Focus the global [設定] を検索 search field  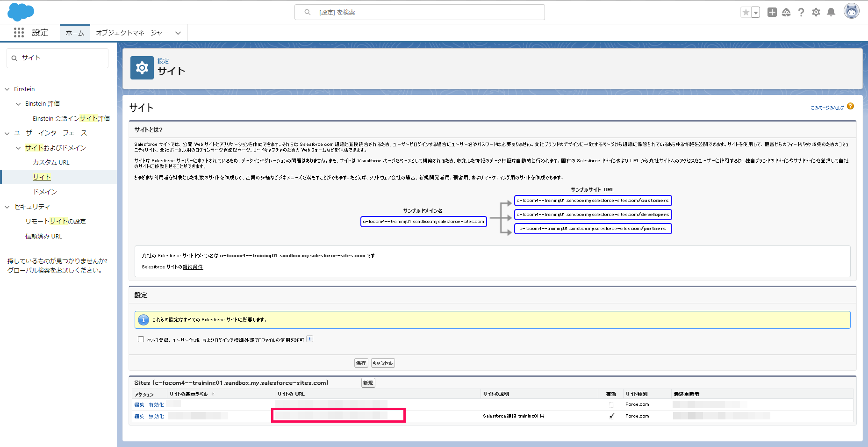pos(420,12)
